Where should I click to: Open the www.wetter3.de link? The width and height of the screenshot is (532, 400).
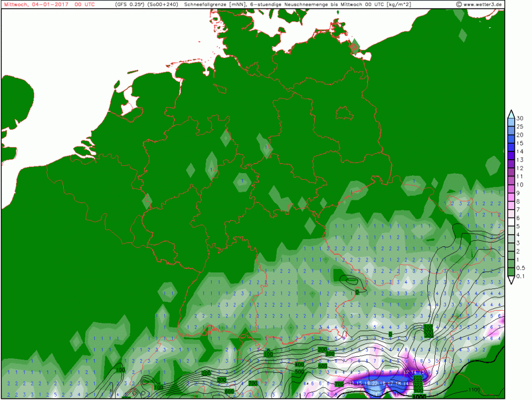tap(483, 4)
